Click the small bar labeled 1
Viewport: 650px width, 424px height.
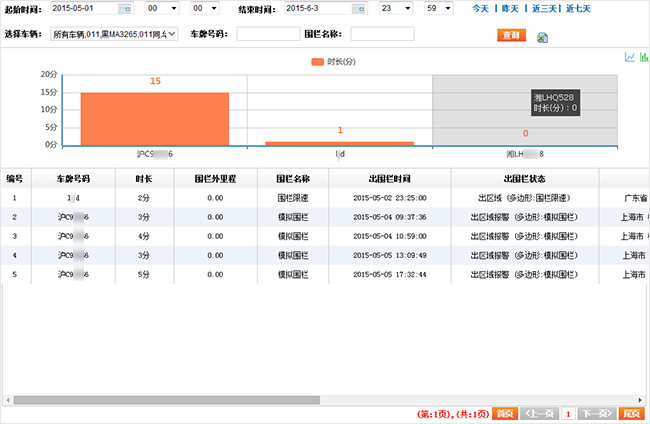pos(340,143)
